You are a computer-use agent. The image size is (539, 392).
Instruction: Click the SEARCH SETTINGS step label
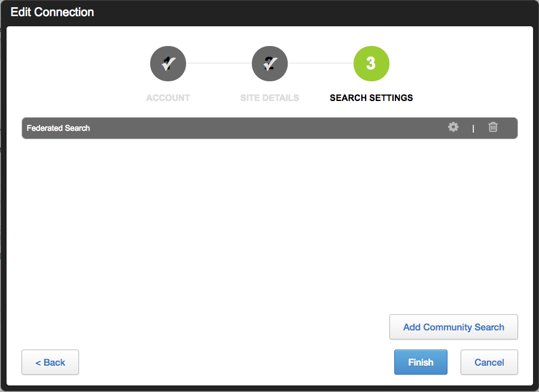[x=371, y=98]
